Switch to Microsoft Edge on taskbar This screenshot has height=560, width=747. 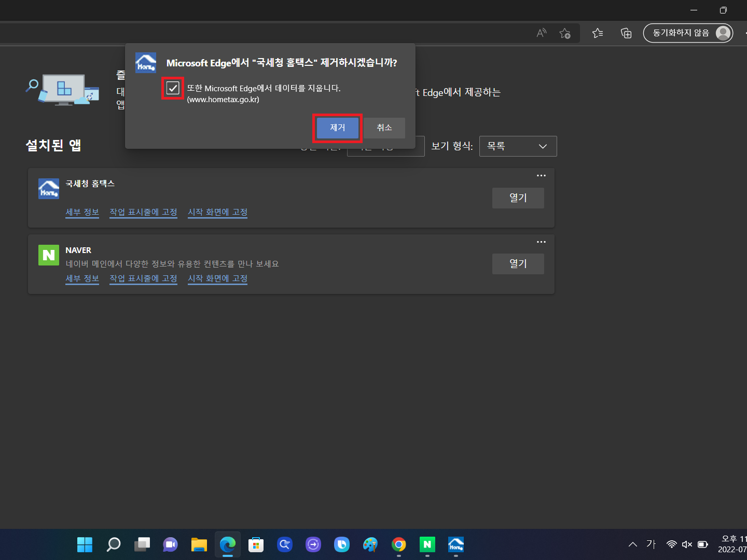tap(227, 544)
